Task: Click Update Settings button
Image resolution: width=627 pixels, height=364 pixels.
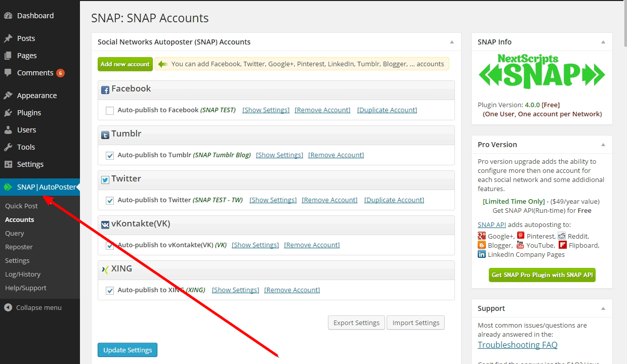Action: point(128,350)
